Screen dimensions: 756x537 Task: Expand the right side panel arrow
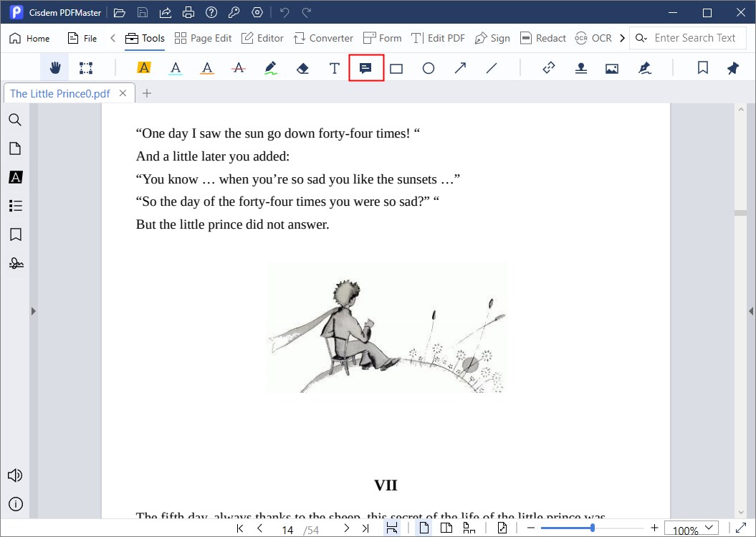751,311
